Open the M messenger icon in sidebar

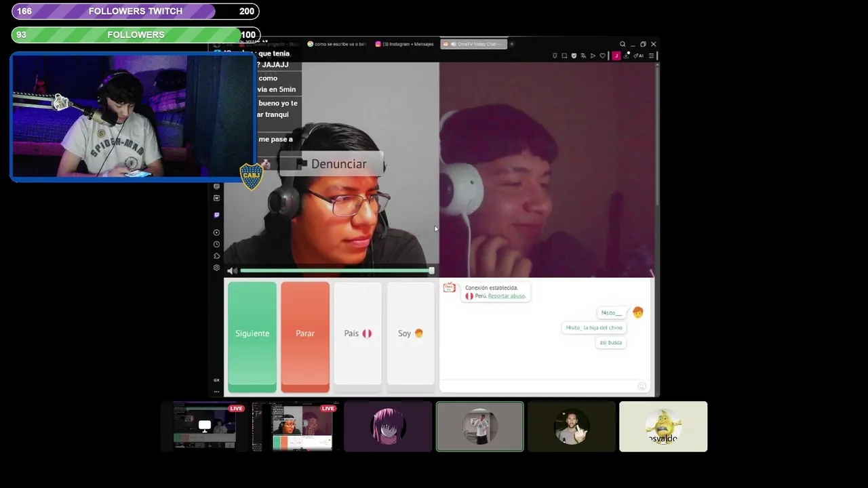(216, 198)
